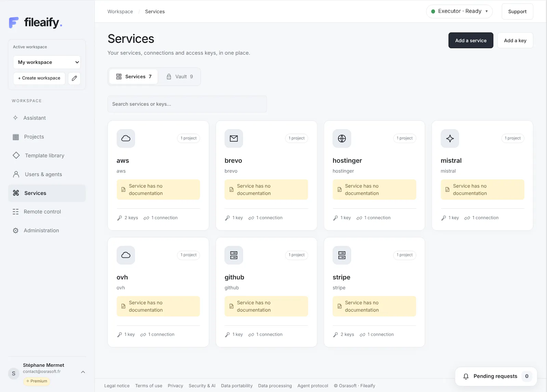This screenshot has height=392, width=547.
Task: Click the document icon in brevo warning
Action: (231, 190)
